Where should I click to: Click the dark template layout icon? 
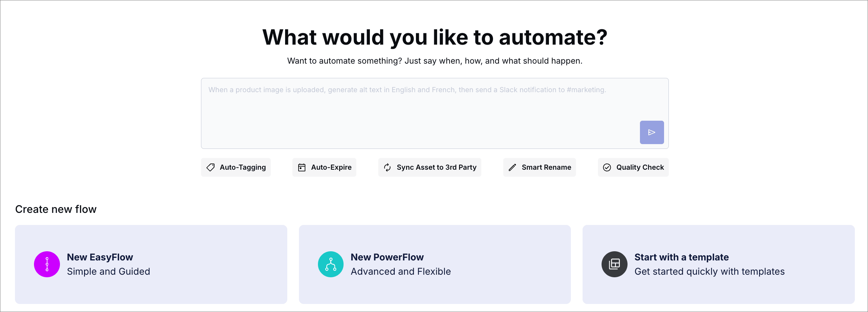pos(614,264)
